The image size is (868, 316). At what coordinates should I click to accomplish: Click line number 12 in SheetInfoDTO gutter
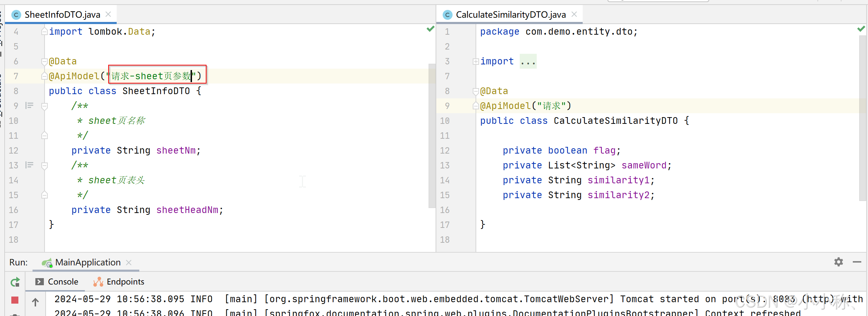pos(13,151)
